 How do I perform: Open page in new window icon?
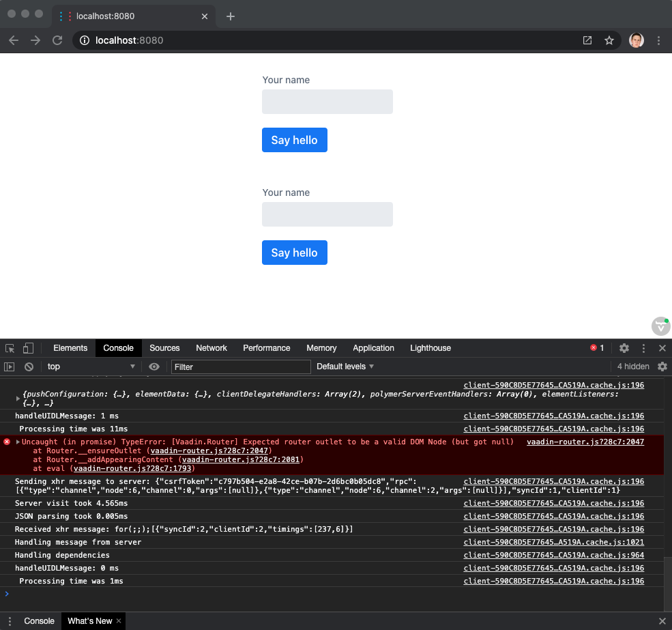point(587,40)
